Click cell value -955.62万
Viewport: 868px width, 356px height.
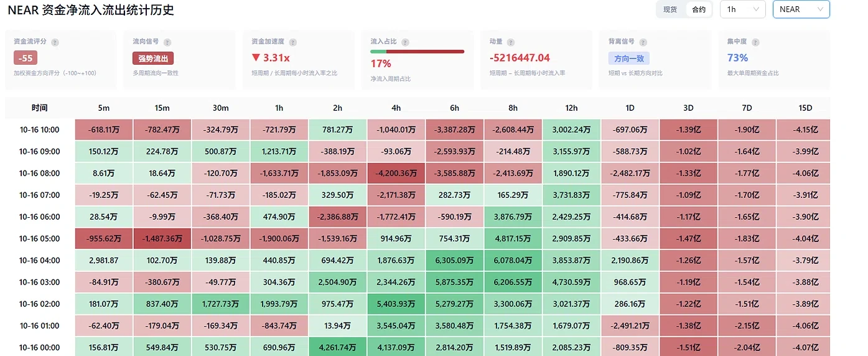click(x=104, y=238)
